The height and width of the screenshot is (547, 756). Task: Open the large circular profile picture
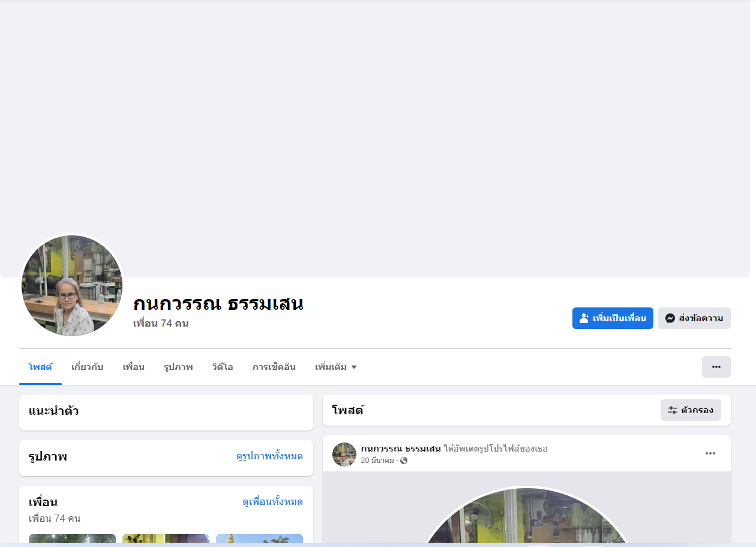click(x=72, y=286)
